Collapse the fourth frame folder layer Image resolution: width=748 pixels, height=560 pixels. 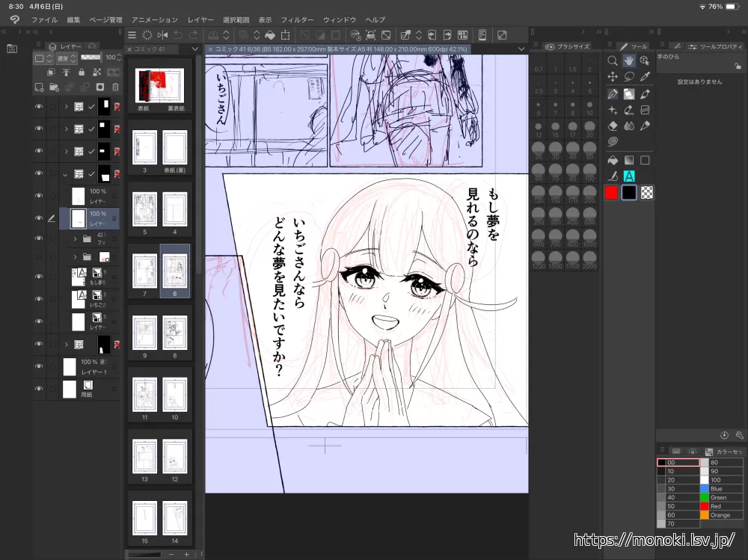click(x=66, y=174)
